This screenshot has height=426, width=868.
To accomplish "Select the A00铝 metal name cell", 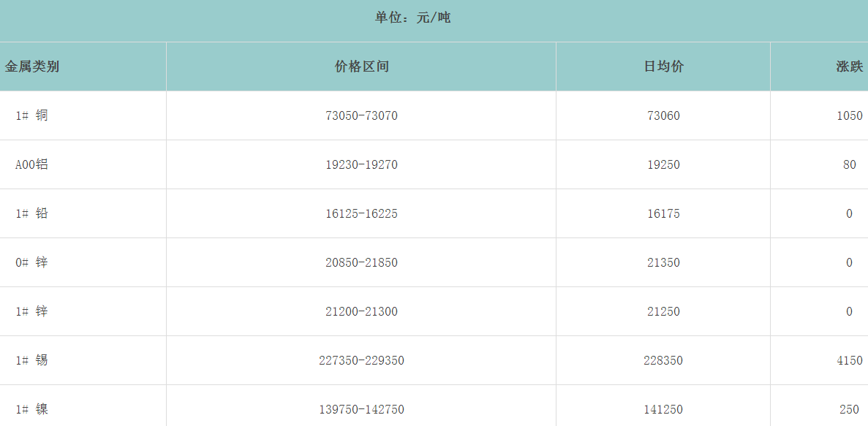I will point(31,164).
